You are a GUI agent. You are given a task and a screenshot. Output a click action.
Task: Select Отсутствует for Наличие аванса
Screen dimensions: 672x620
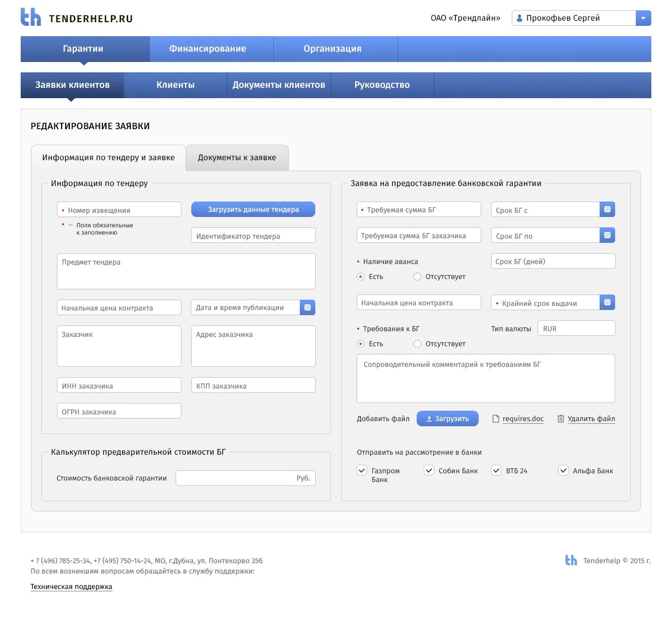click(x=417, y=276)
